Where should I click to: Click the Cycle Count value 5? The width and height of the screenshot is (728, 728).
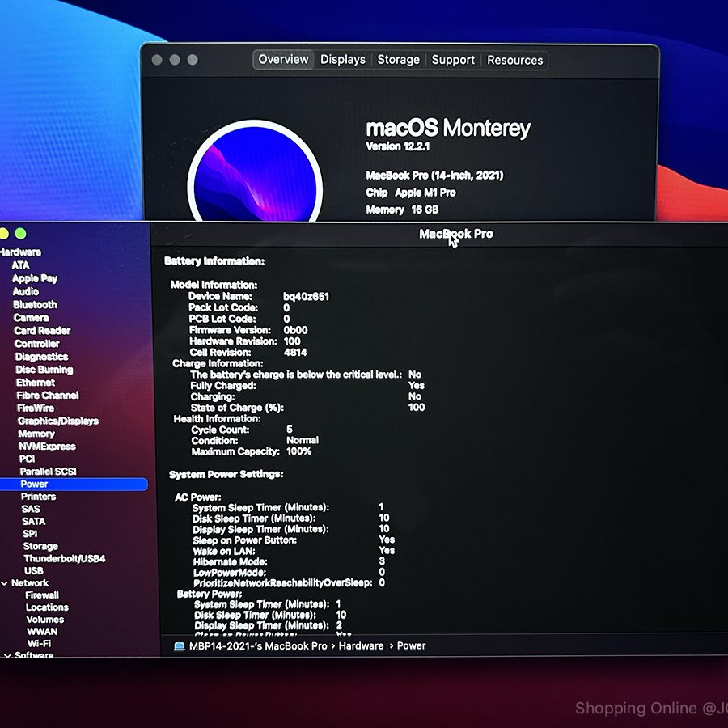(290, 429)
